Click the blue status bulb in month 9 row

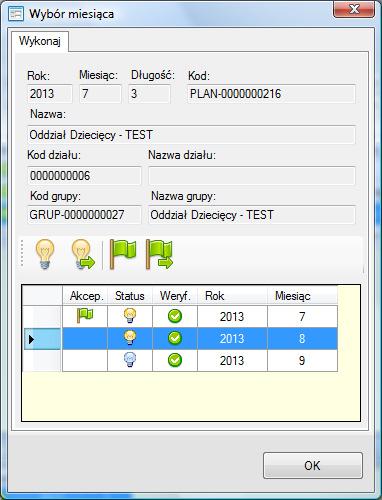point(130,360)
